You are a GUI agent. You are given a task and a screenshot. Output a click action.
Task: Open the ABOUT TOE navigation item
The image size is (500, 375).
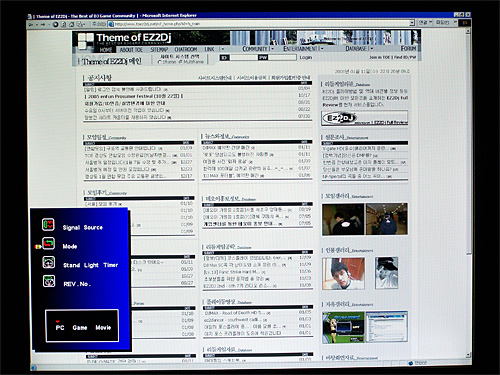(131, 50)
